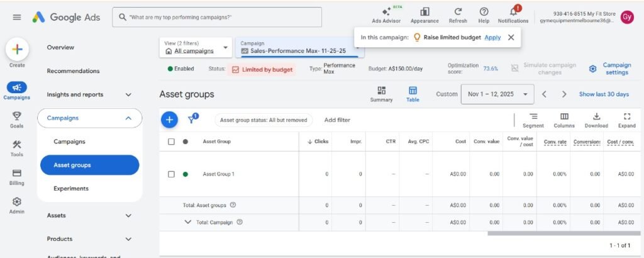This screenshot has height=258, width=644.
Task: Go to Campaigns in the side rail
Action: (17, 91)
